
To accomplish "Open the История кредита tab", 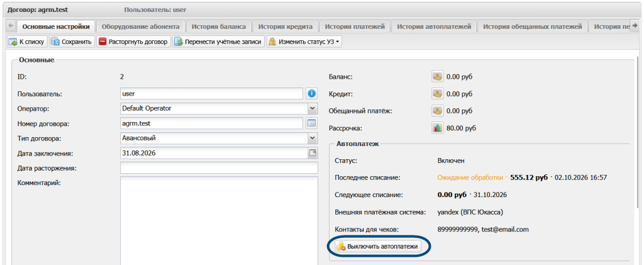I will tap(286, 26).
